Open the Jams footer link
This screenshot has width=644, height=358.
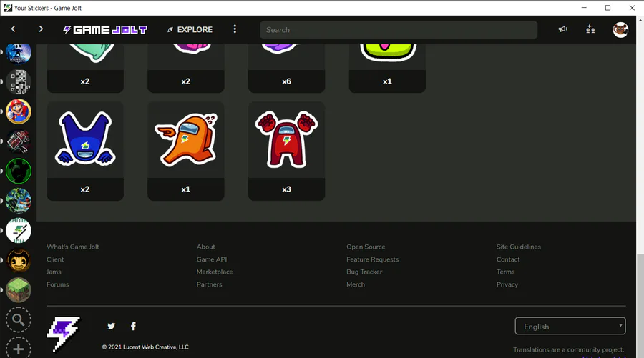(x=54, y=272)
